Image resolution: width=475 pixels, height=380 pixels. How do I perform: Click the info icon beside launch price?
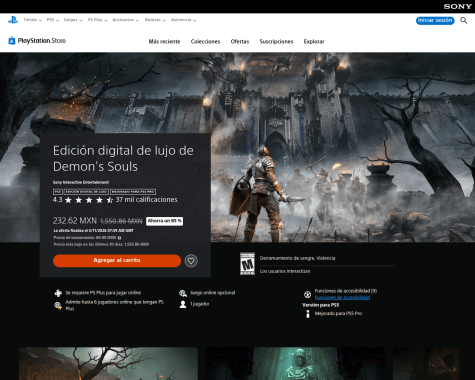(119, 238)
